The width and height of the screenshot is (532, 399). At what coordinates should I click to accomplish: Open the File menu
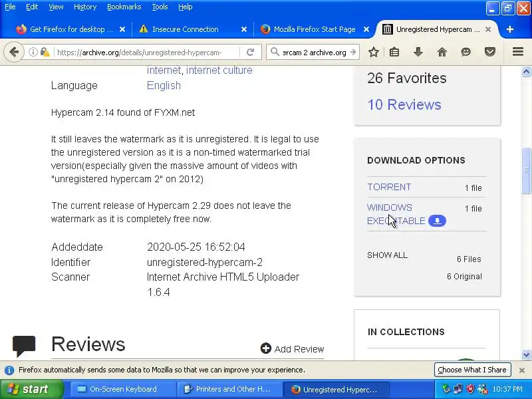coord(10,7)
